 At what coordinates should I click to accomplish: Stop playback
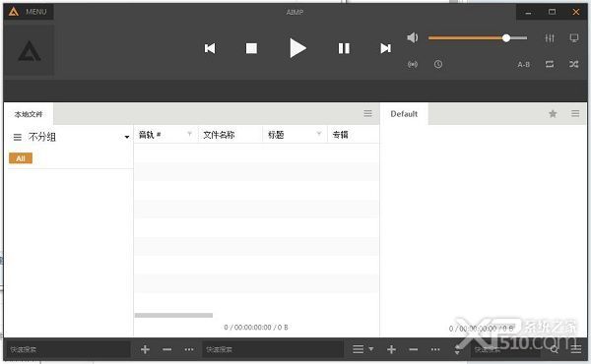(x=251, y=48)
